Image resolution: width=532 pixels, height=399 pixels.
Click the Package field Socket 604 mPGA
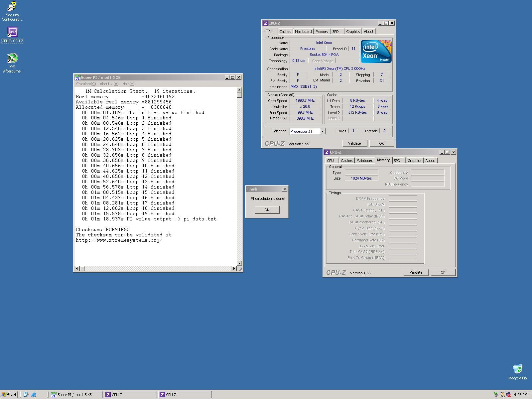pos(324,55)
